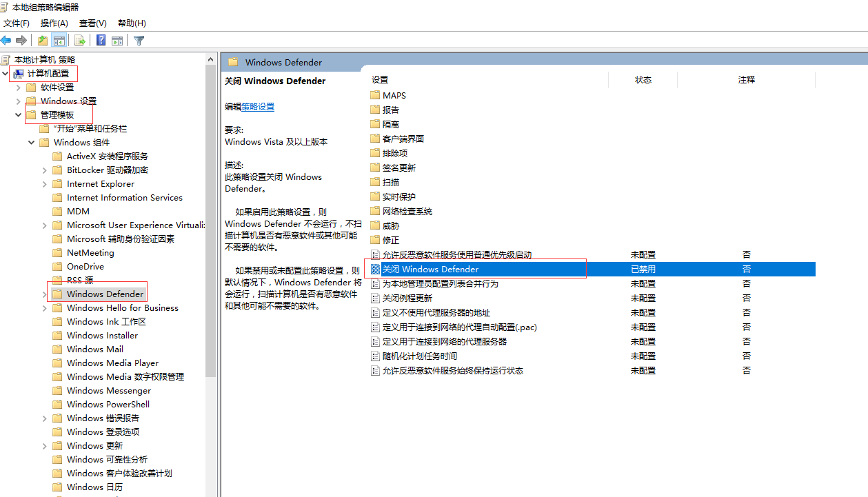Expand the 软件设置 tree node

pos(19,88)
